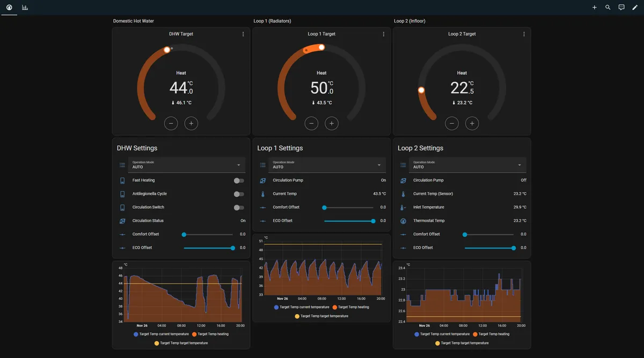Open the first dashboard view tab
Image resolution: width=644 pixels, height=358 pixels.
tap(9, 8)
